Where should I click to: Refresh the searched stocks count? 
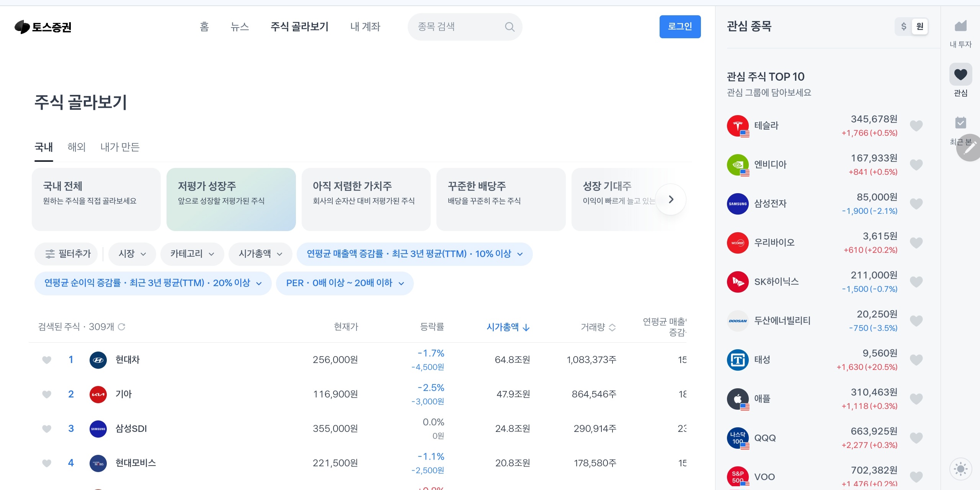point(122,327)
